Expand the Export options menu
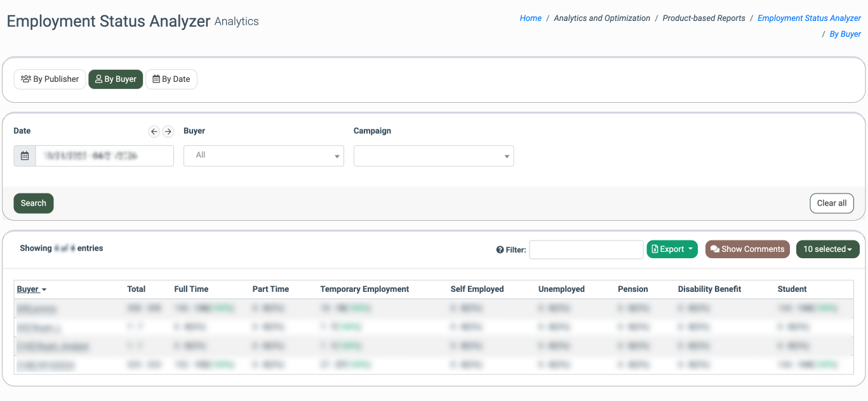The height and width of the screenshot is (401, 868). click(x=672, y=249)
